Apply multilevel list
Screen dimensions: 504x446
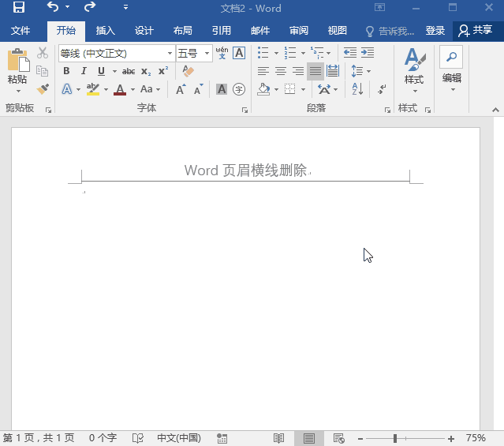[317, 52]
